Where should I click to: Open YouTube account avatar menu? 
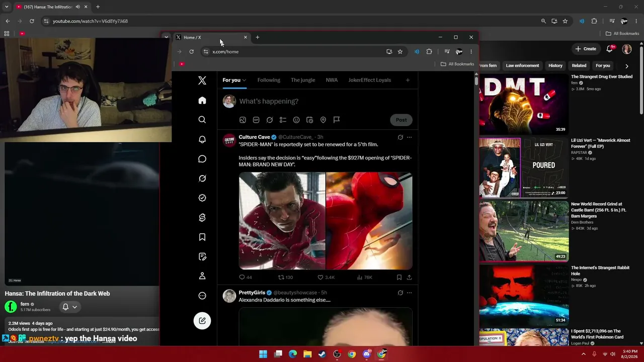(x=627, y=49)
